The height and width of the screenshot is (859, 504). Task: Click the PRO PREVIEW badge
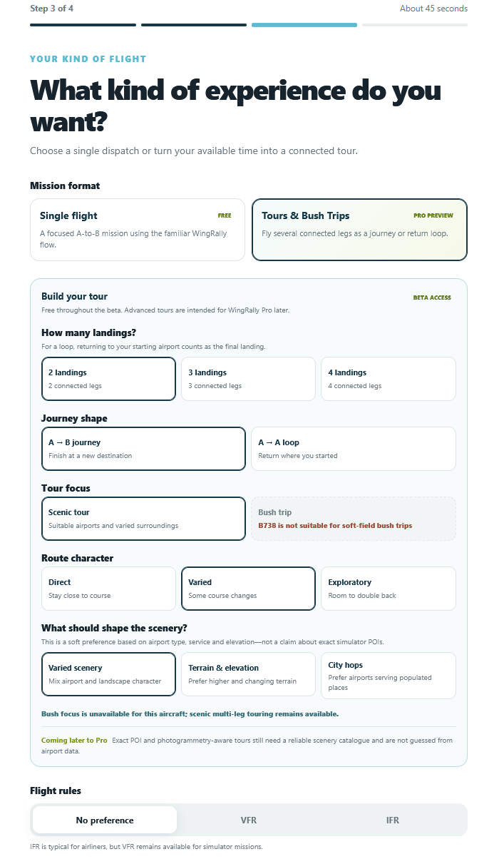[x=433, y=215]
